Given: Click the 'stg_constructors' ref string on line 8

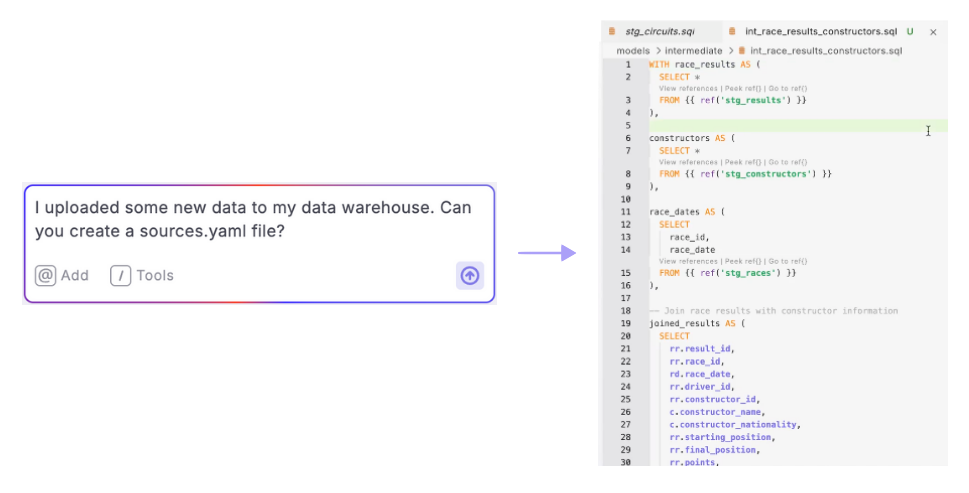Looking at the screenshot, I should [764, 174].
